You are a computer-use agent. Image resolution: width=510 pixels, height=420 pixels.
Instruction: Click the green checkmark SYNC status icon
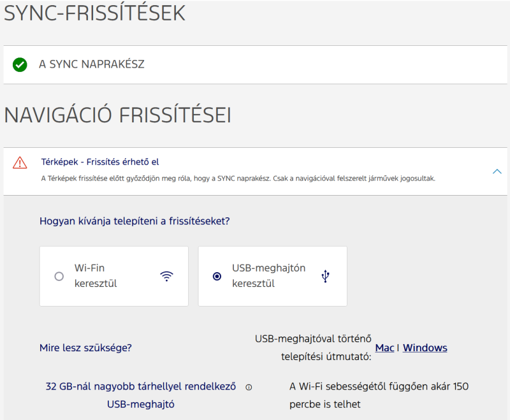(20, 65)
